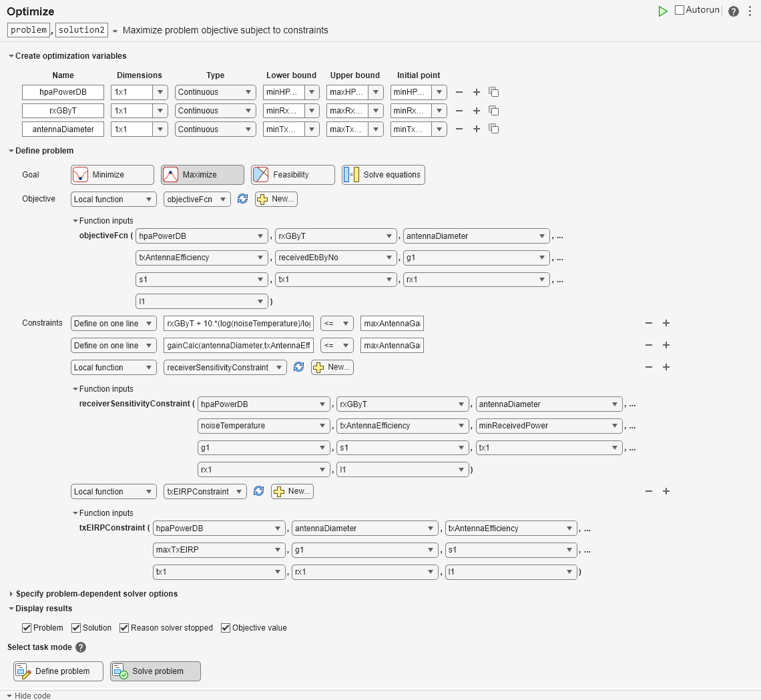Click the help icon beside Select task mode
This screenshot has height=700, width=761.
pyautogui.click(x=81, y=647)
